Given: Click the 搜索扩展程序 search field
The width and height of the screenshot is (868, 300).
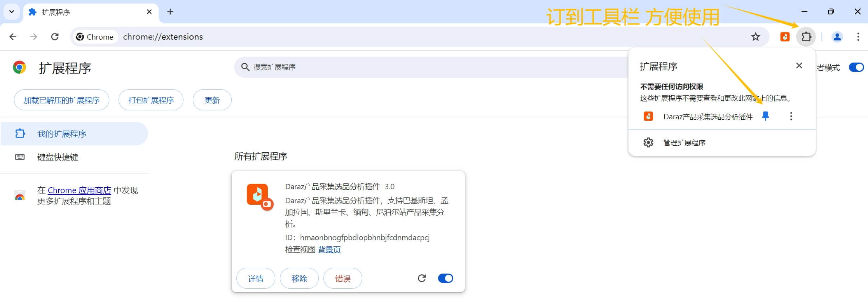Looking at the screenshot, I should coord(431,67).
